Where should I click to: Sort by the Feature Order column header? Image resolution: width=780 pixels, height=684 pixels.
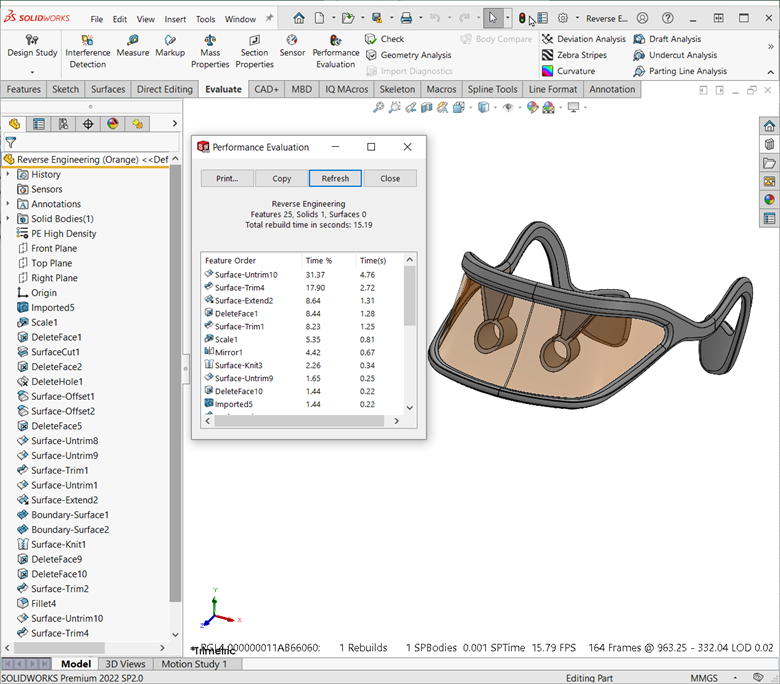pos(251,261)
